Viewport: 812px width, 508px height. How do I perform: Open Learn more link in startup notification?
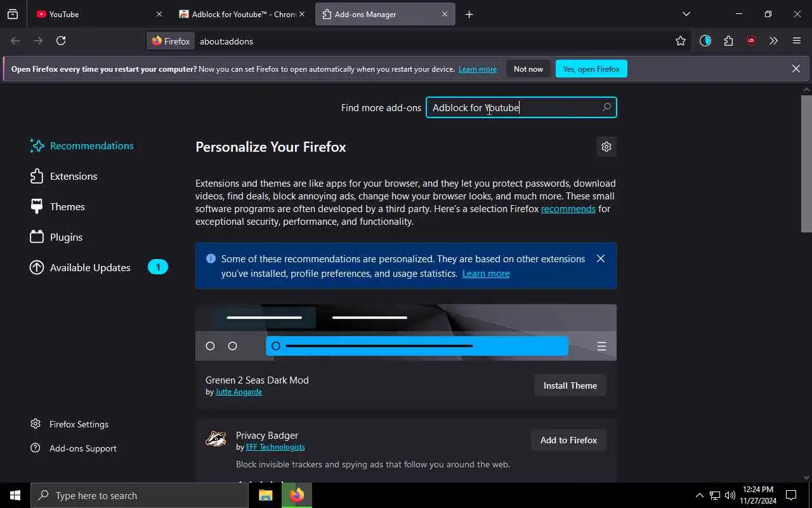click(x=478, y=69)
